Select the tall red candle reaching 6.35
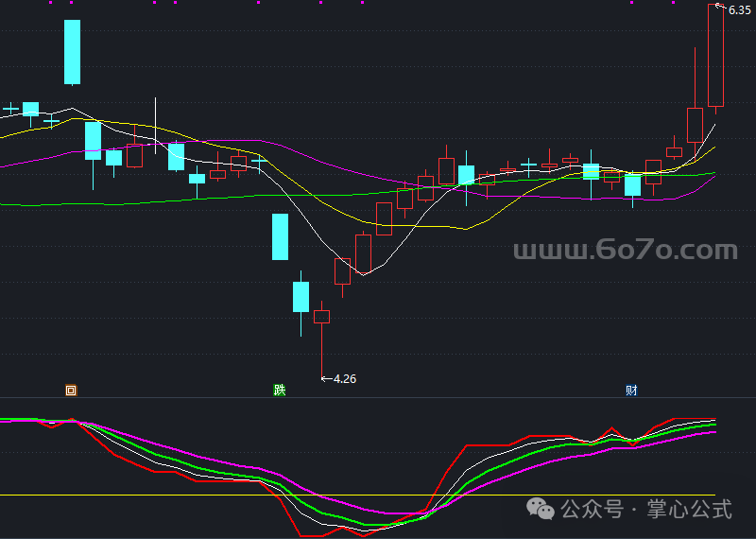756x539 pixels. coord(715,55)
